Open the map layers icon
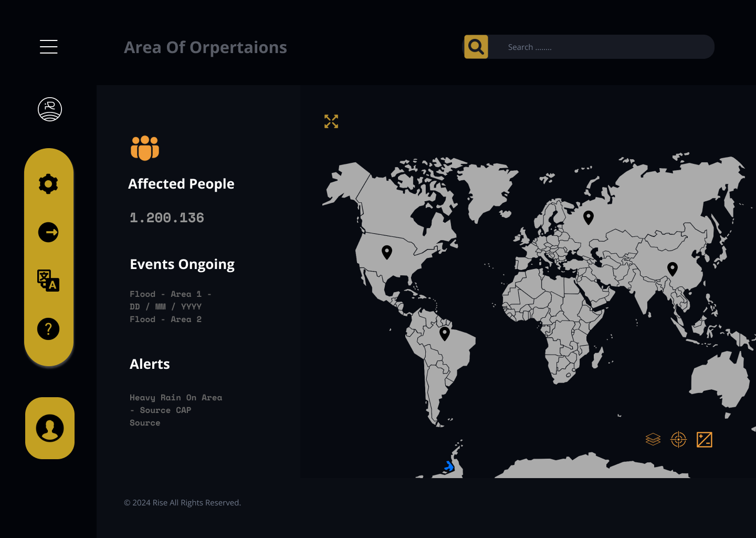The width and height of the screenshot is (756, 538). (x=653, y=439)
